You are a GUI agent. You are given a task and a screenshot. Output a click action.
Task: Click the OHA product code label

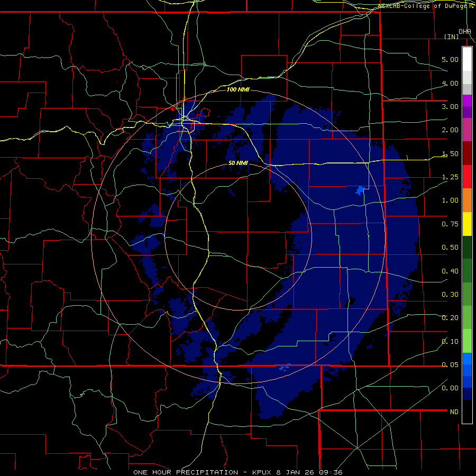pos(465,32)
